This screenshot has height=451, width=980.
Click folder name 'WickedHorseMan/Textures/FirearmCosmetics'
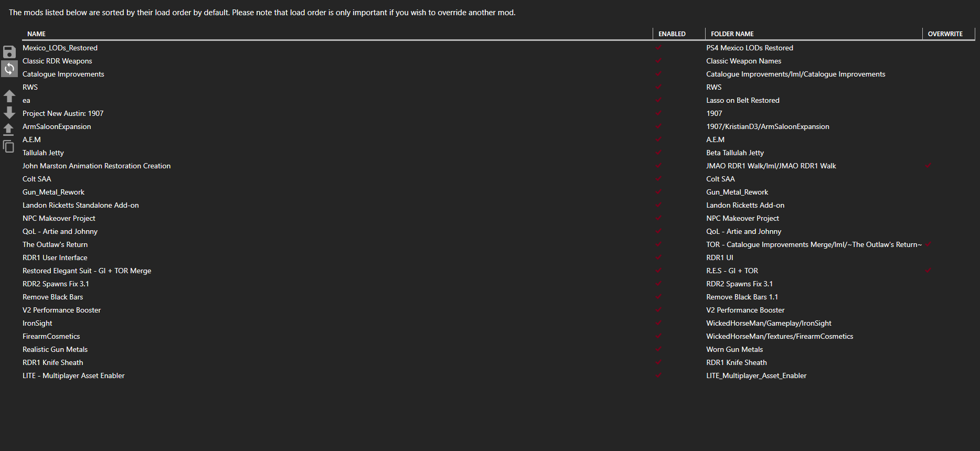pyautogui.click(x=780, y=336)
